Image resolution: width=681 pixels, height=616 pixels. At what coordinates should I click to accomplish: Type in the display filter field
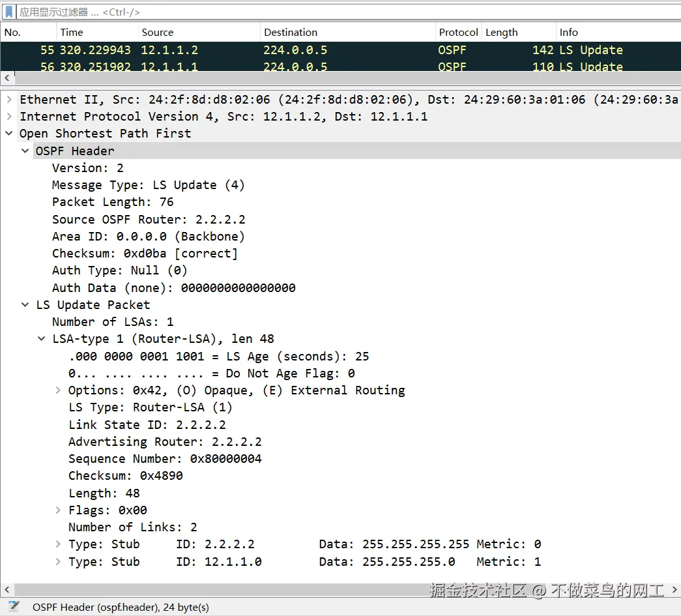326,12
